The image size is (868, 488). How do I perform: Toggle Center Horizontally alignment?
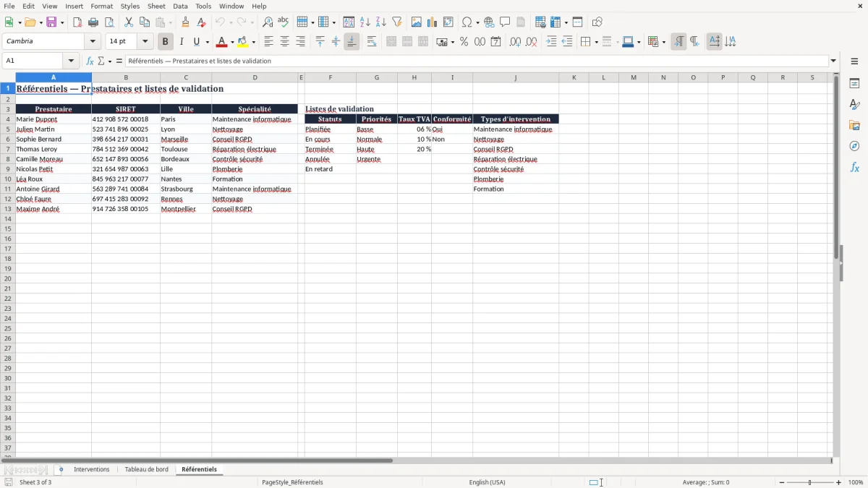click(284, 42)
